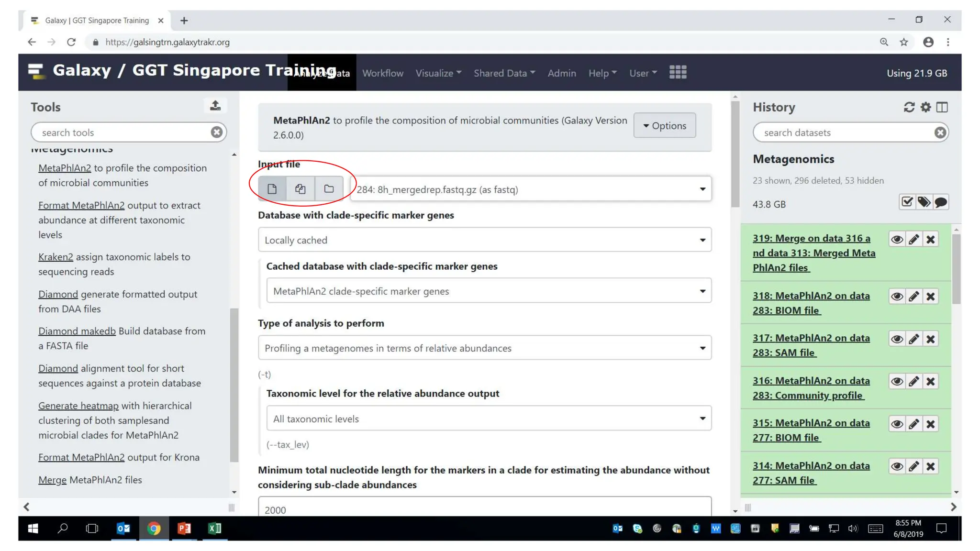The height and width of the screenshot is (551, 980).
Task: Select single dataset input icon
Action: (x=272, y=189)
